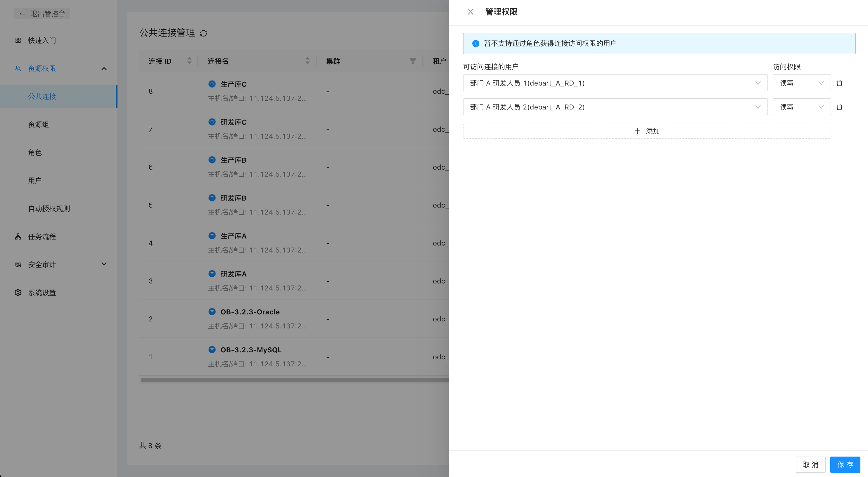Sort by 连接 ID column arrows
Screen dimensions: 868x477
(x=189, y=61)
